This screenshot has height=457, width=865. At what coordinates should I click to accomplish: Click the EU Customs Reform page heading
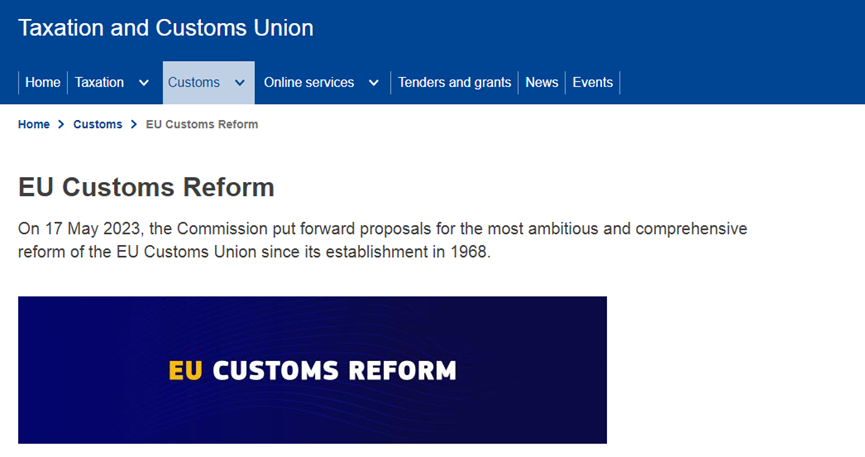pos(146,187)
